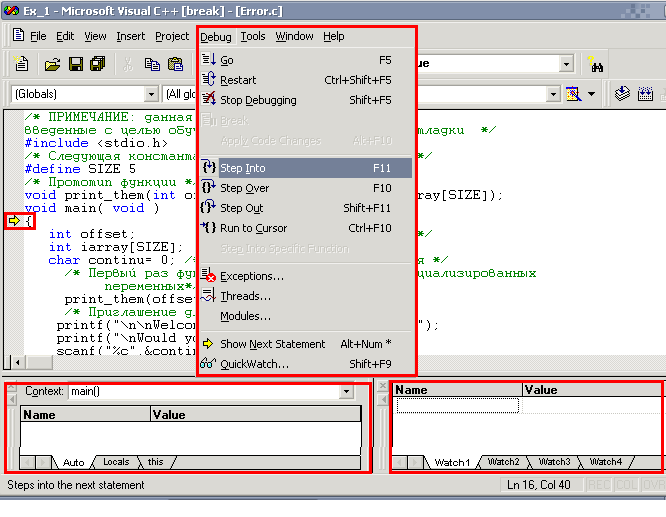
Task: Click the Ln 16, Col 40 status indicator
Action: tap(539, 485)
